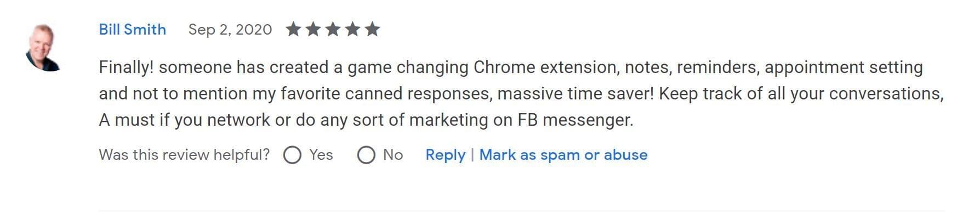Click the Reply link
This screenshot has height=212, width=980.
[445, 155]
